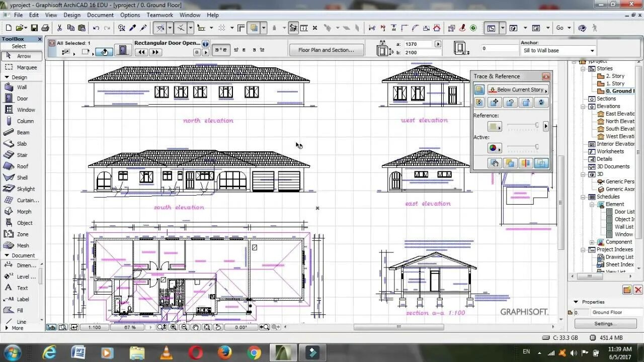
Task: Pick the Label tool
Action: coord(20,299)
